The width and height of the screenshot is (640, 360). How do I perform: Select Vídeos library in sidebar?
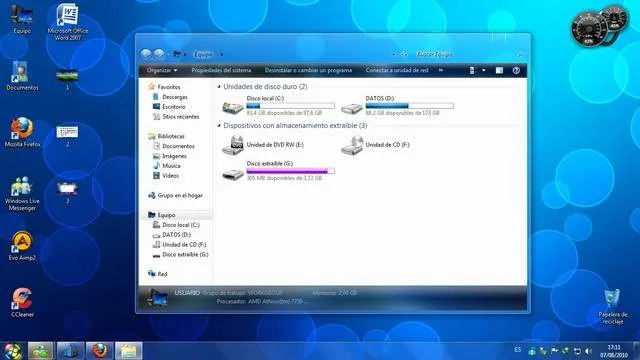click(x=166, y=176)
